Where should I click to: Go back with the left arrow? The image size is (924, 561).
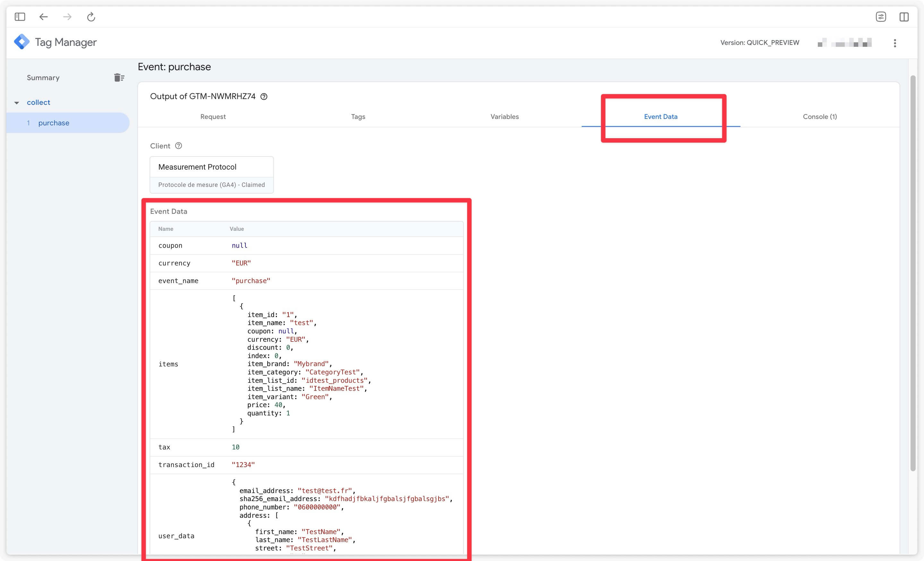click(44, 17)
